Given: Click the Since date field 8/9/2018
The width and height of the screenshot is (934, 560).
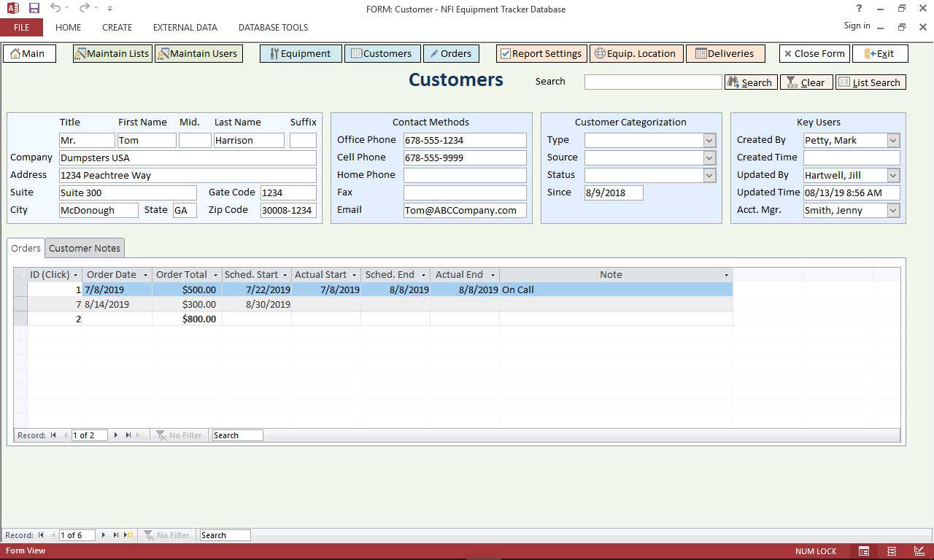Looking at the screenshot, I should (614, 193).
